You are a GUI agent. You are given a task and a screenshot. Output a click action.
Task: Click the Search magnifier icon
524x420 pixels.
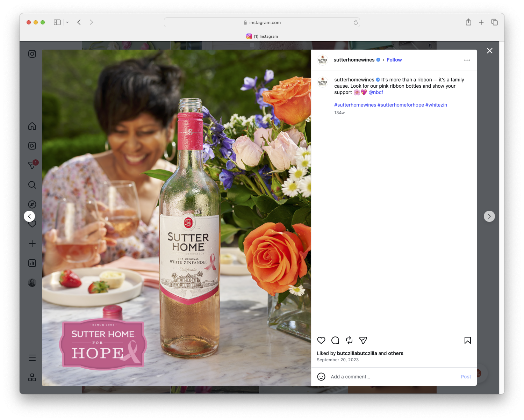pos(32,185)
